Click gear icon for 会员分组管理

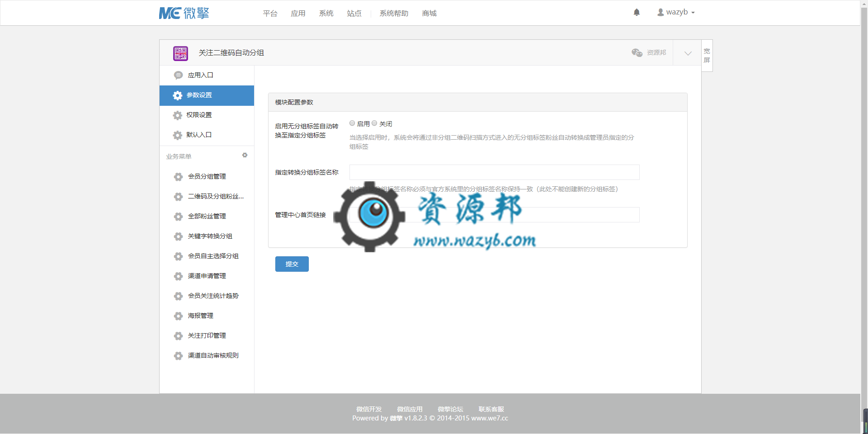point(178,177)
